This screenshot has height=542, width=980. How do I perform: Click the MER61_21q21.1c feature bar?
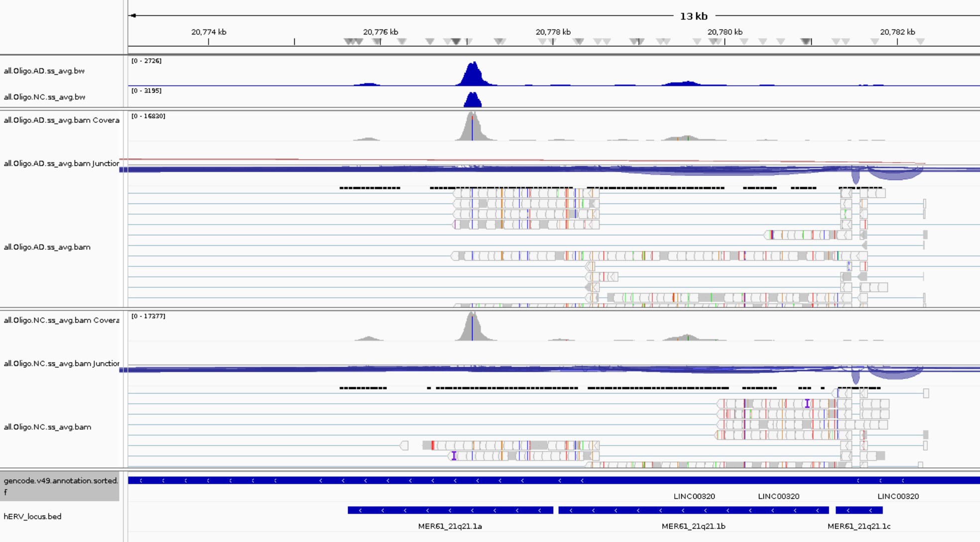[x=859, y=510]
